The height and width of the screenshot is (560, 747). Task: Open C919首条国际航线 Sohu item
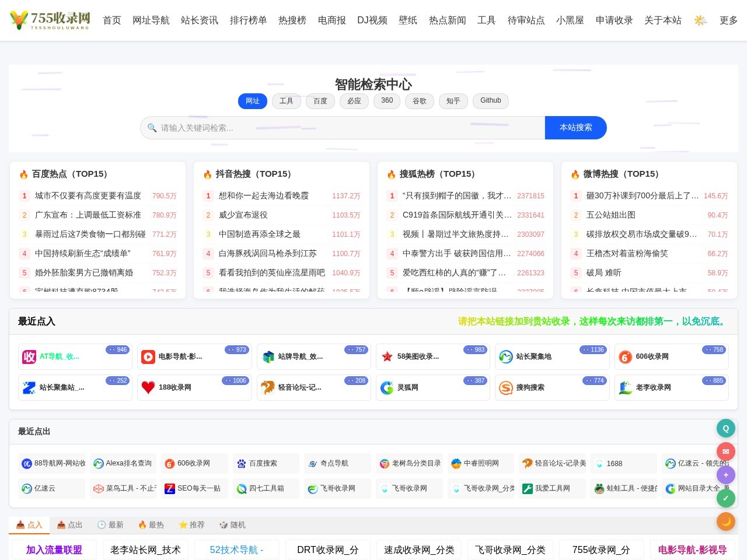(x=457, y=215)
